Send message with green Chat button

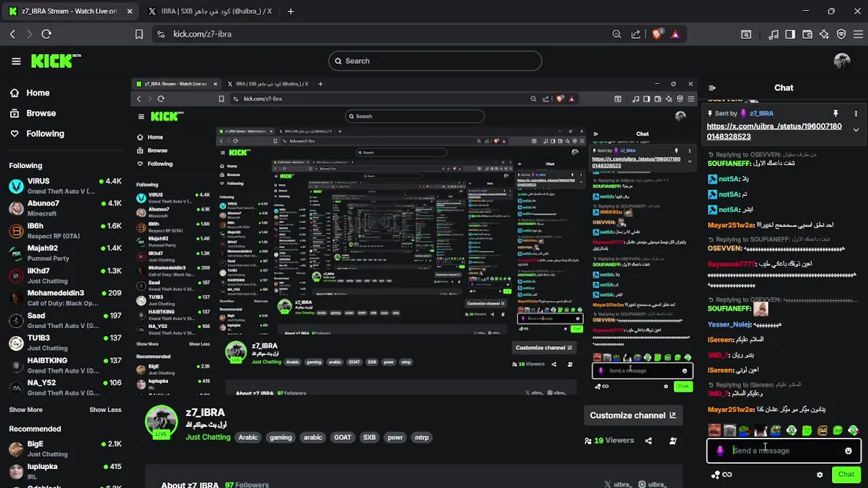846,474
